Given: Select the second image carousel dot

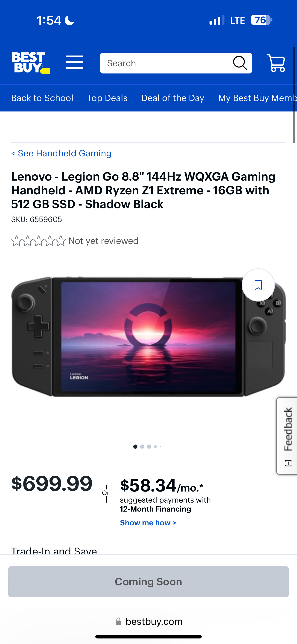Looking at the screenshot, I should (142, 447).
